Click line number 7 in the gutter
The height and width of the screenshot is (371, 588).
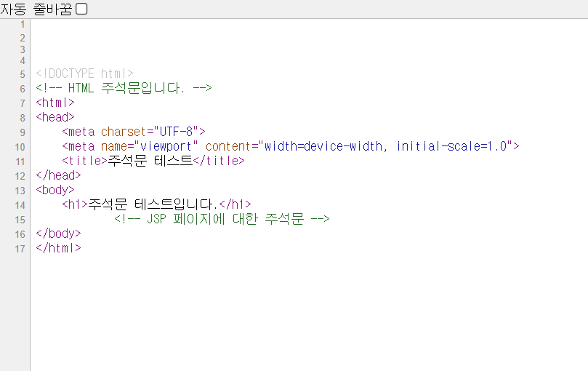[x=23, y=103]
